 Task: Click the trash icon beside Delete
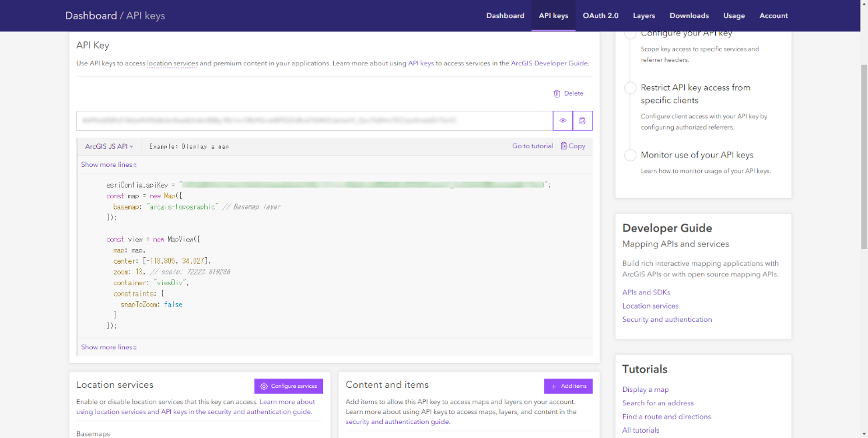557,93
